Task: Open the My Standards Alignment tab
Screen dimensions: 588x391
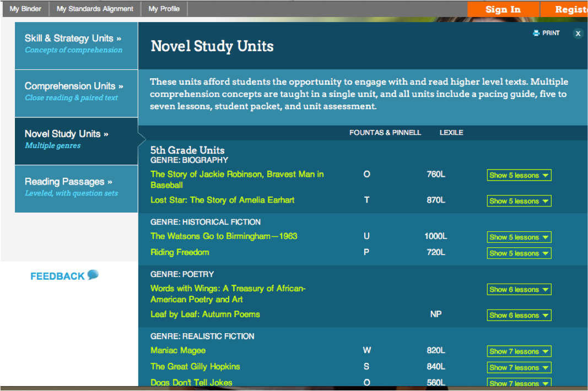Action: coord(95,9)
